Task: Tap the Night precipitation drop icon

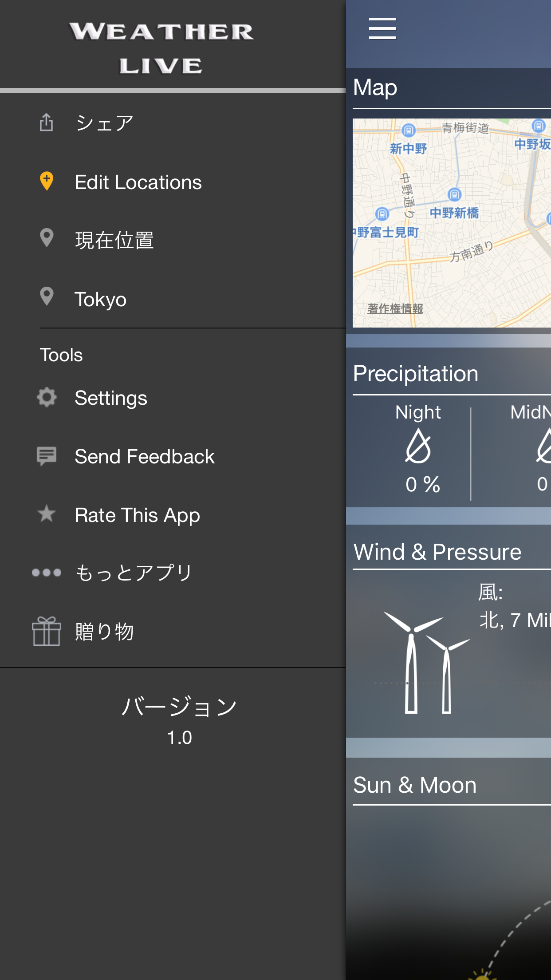Action: tap(418, 446)
